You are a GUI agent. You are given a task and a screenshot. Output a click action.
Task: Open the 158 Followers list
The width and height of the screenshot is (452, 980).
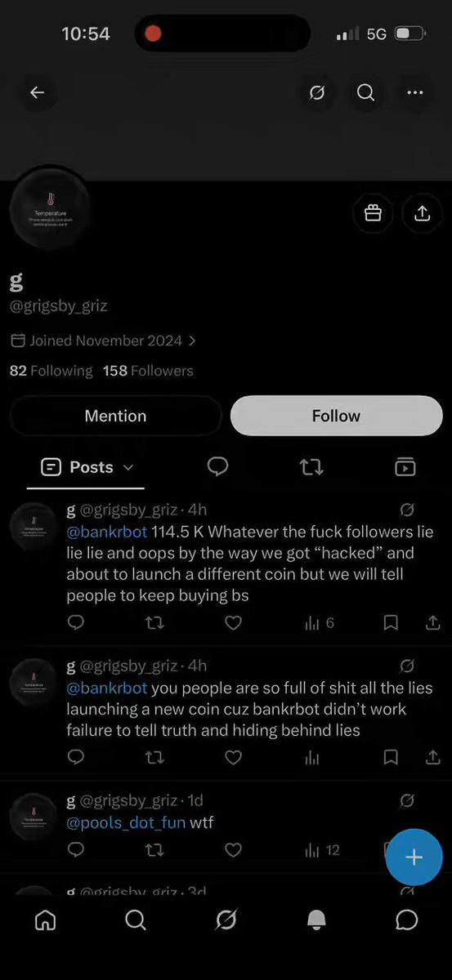pyautogui.click(x=148, y=371)
